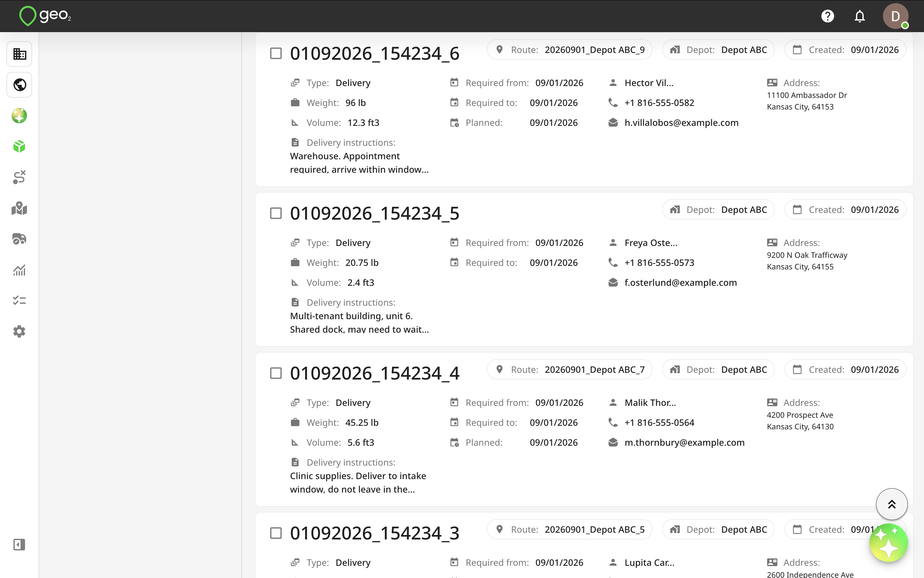Image resolution: width=924 pixels, height=578 pixels.
Task: Click contact name Freya Oste...
Action: (x=651, y=243)
